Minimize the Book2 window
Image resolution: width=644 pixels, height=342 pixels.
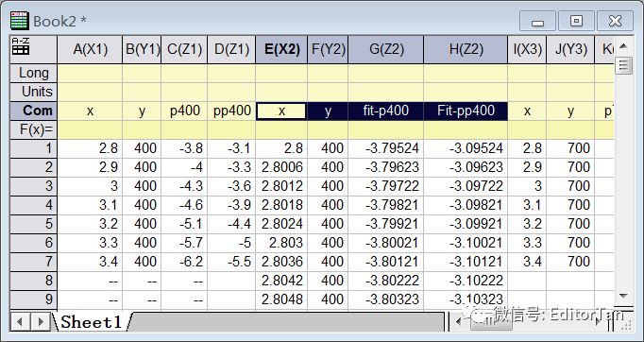[x=537, y=21]
